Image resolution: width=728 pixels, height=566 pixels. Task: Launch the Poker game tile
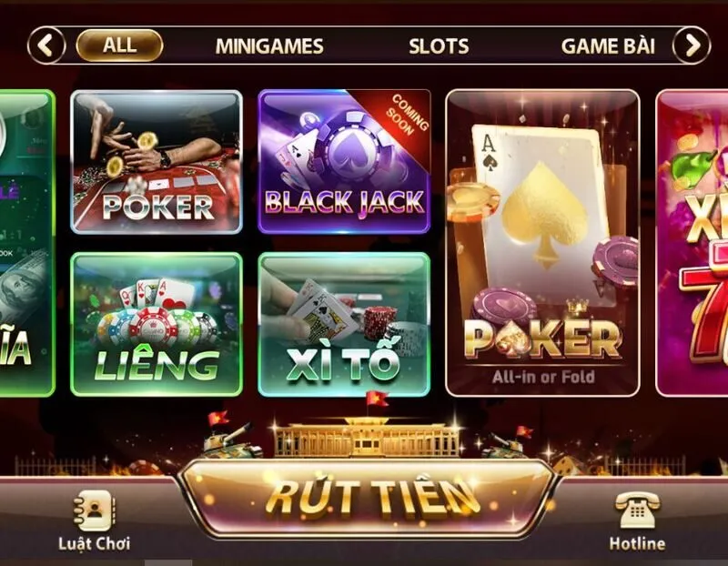point(157,162)
